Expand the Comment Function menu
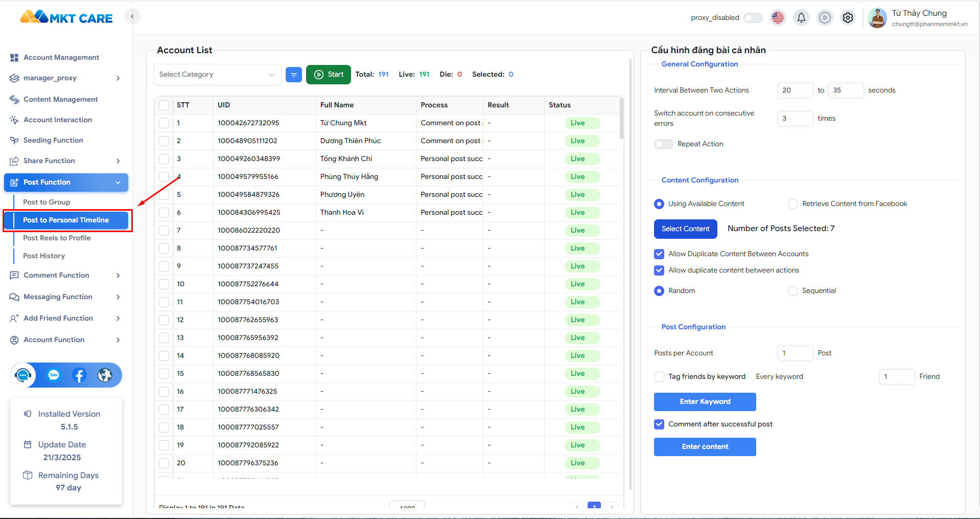980x519 pixels. 65,275
